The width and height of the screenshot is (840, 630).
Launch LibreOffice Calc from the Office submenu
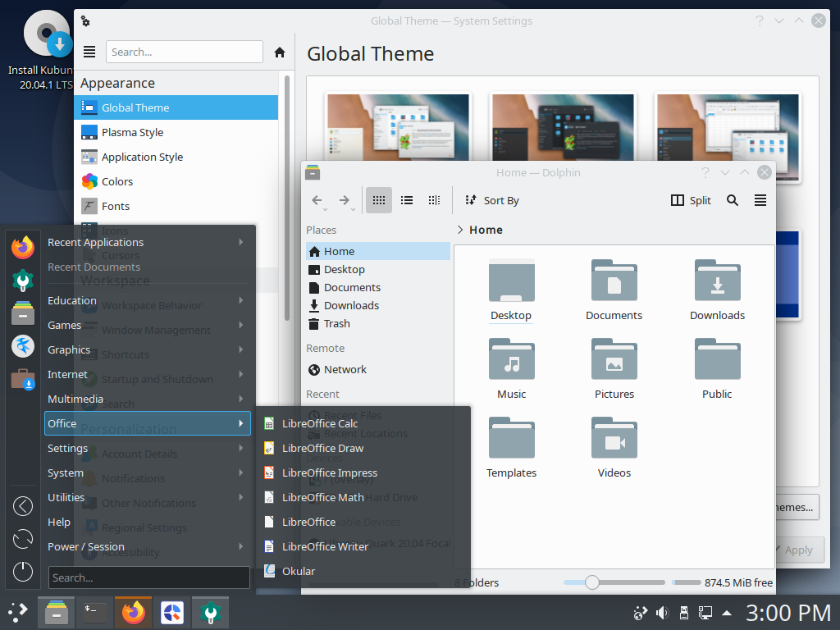coord(363,424)
